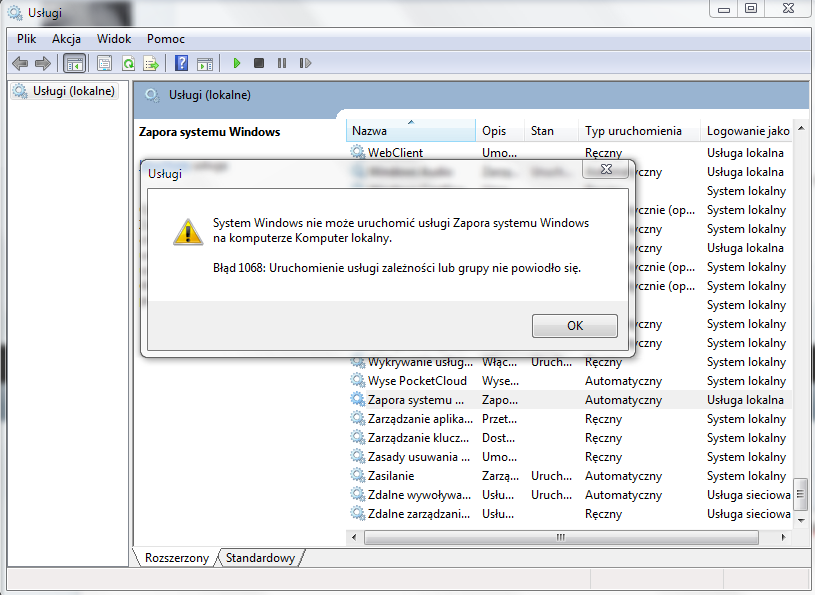Toggle the Show/Hide Action Pane toolbar icon
This screenshot has height=595, width=815.
click(x=205, y=63)
